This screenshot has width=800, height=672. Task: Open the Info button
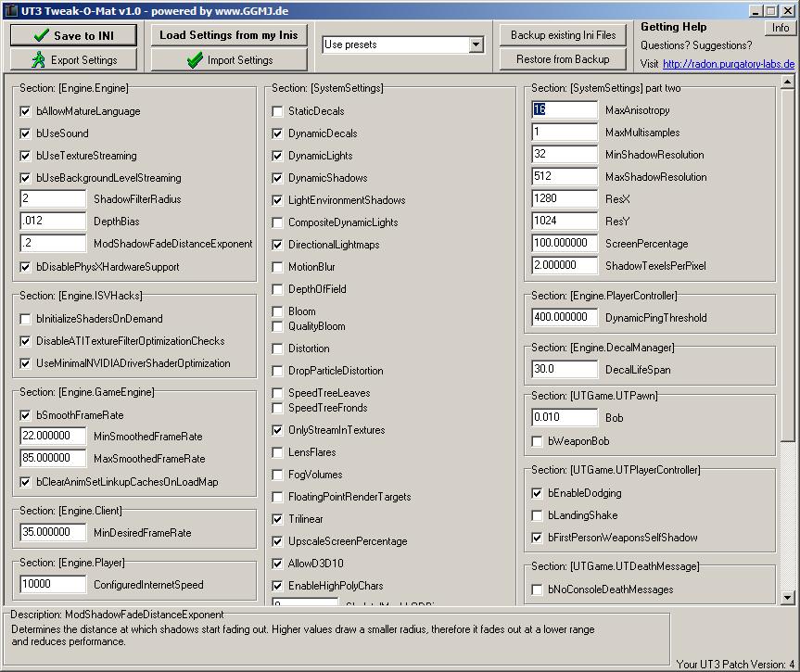(781, 28)
